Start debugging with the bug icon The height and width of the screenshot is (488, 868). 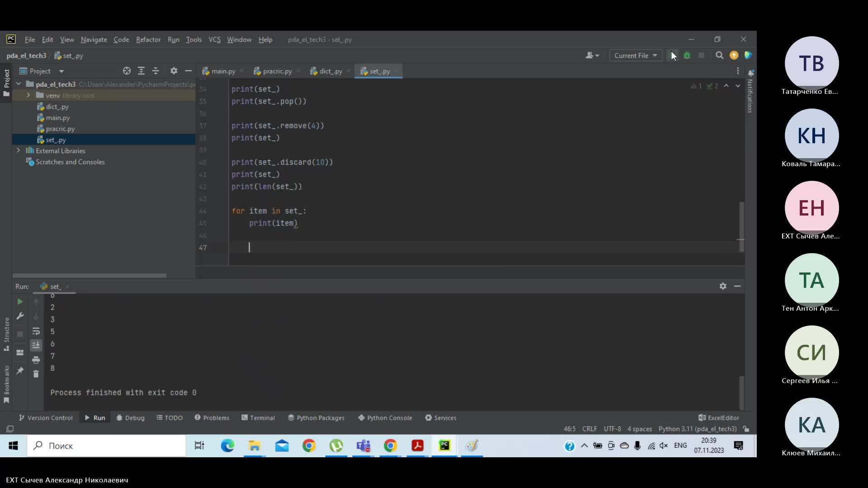click(x=687, y=55)
